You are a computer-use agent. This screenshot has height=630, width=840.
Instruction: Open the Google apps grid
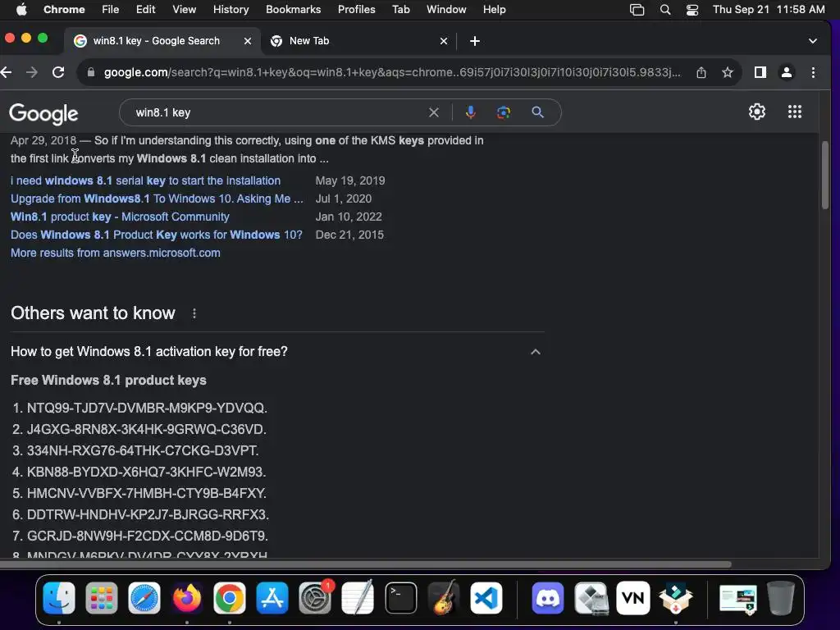coord(794,112)
